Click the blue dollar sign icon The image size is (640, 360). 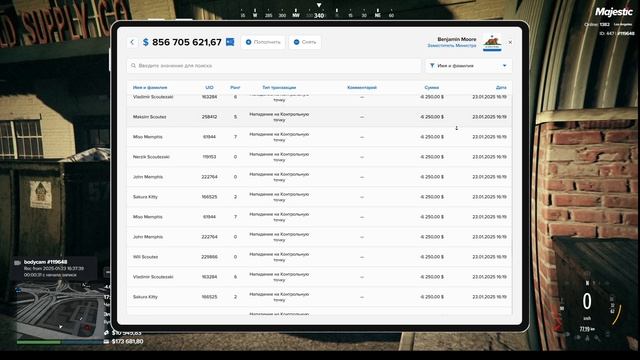[146, 42]
